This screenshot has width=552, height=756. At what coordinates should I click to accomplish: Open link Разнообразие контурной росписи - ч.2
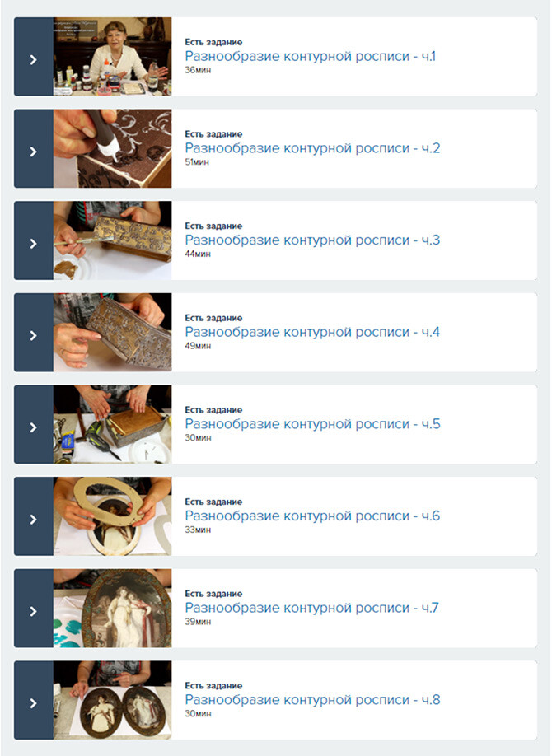point(312,148)
